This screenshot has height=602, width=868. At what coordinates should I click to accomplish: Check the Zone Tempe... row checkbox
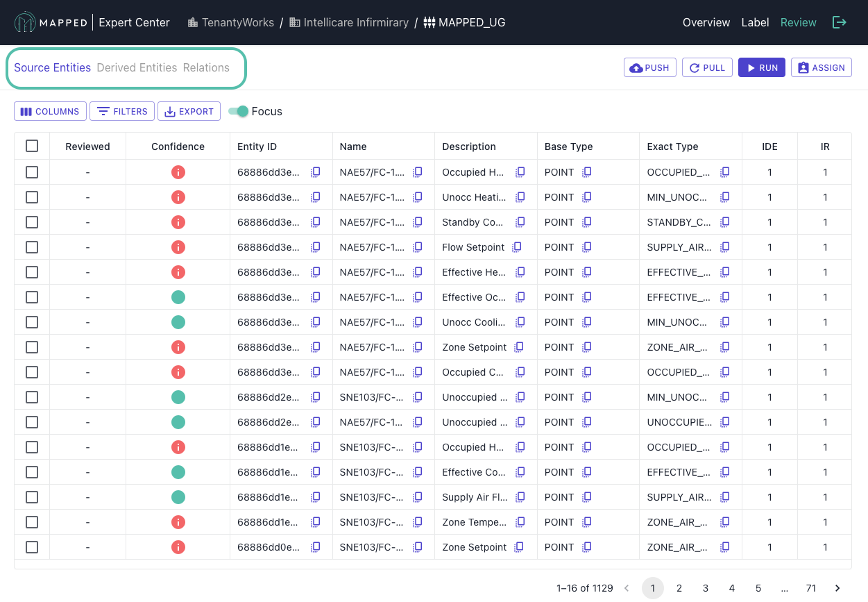pos(32,522)
